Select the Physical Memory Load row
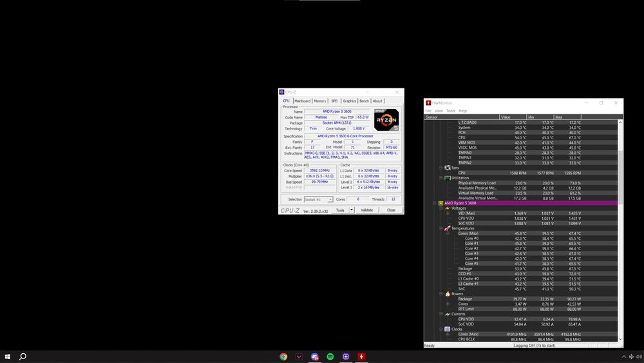This screenshot has height=363, width=644. coord(521,183)
